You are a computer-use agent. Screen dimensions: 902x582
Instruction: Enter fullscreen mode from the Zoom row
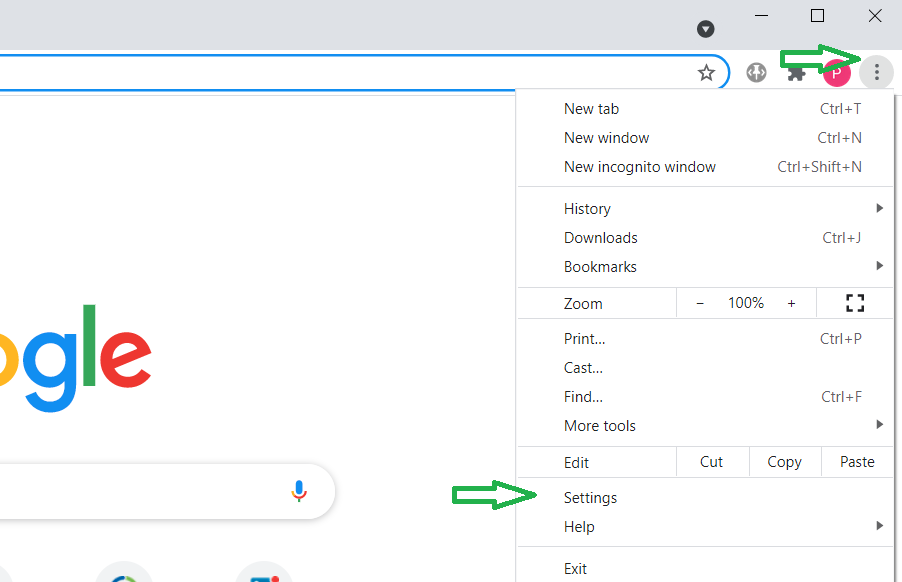tap(855, 303)
